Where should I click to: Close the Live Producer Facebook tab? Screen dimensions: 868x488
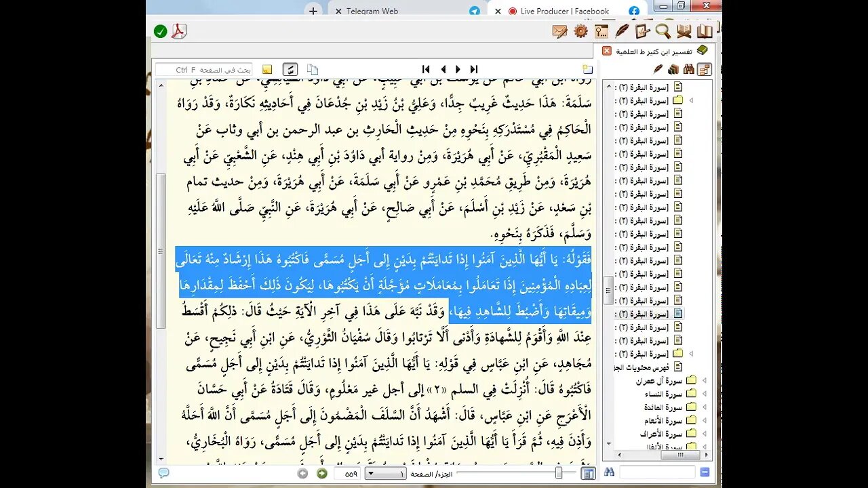[498, 12]
